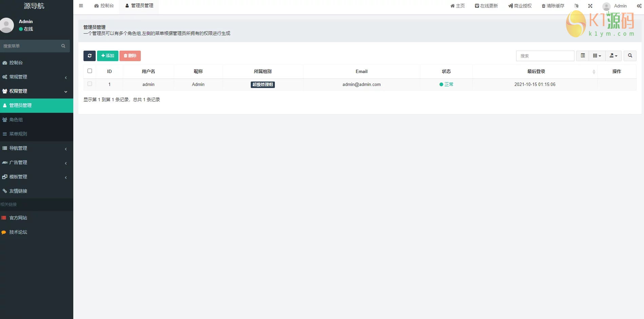Screen dimensions: 644x319
Task: Select 管理员管理 in the sidebar
Action: 37,105
